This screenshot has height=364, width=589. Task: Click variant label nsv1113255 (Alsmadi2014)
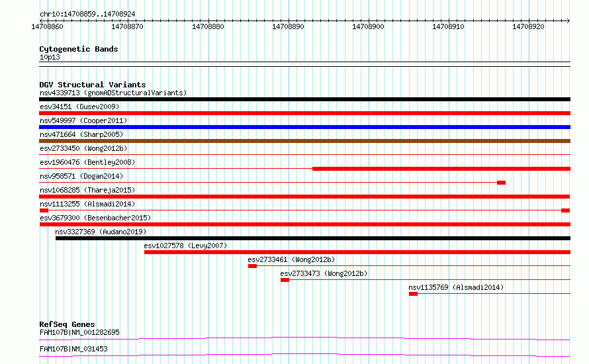tap(87, 204)
